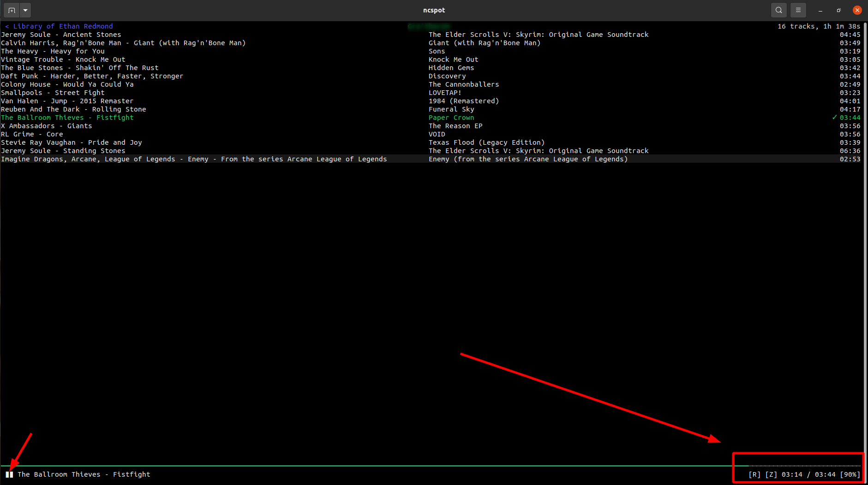
Task: Click the 06:36 duration of Standing Stones
Action: [x=850, y=151]
